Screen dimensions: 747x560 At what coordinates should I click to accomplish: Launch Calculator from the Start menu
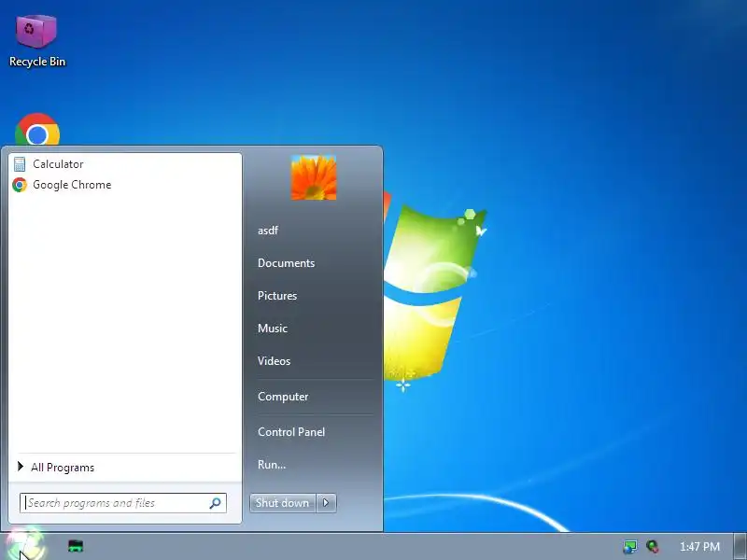click(125, 164)
